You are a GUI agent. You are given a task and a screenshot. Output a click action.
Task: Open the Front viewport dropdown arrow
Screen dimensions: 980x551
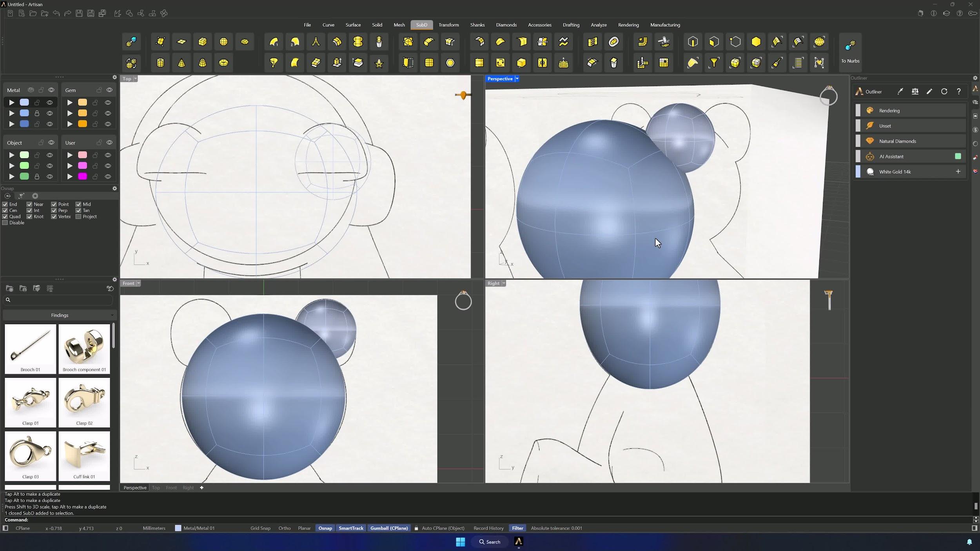click(x=138, y=283)
